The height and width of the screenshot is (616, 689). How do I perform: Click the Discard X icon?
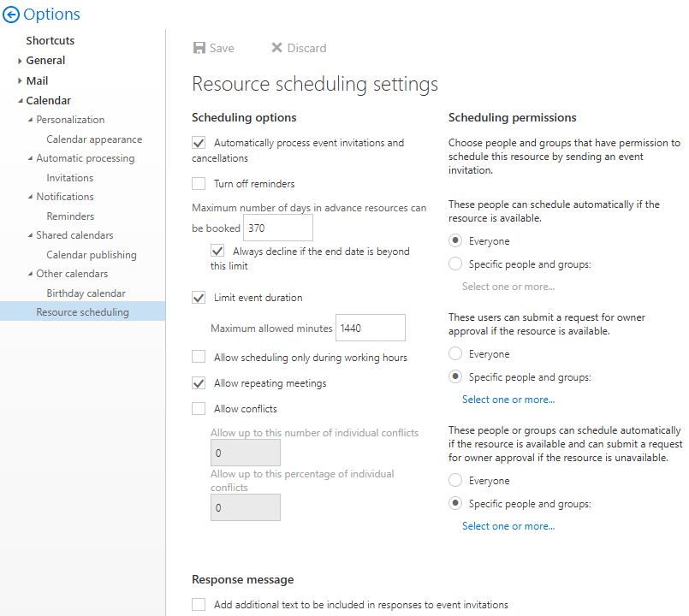click(x=276, y=48)
